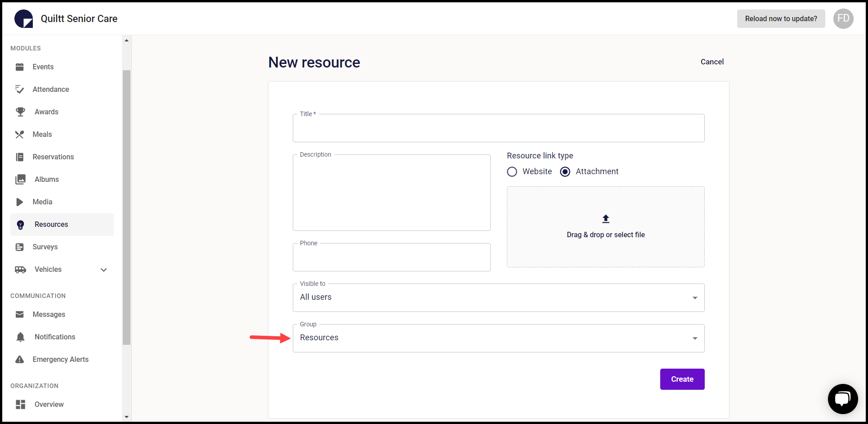Click the Surveys form icon
Image resolution: width=868 pixels, height=424 pixels.
point(20,247)
